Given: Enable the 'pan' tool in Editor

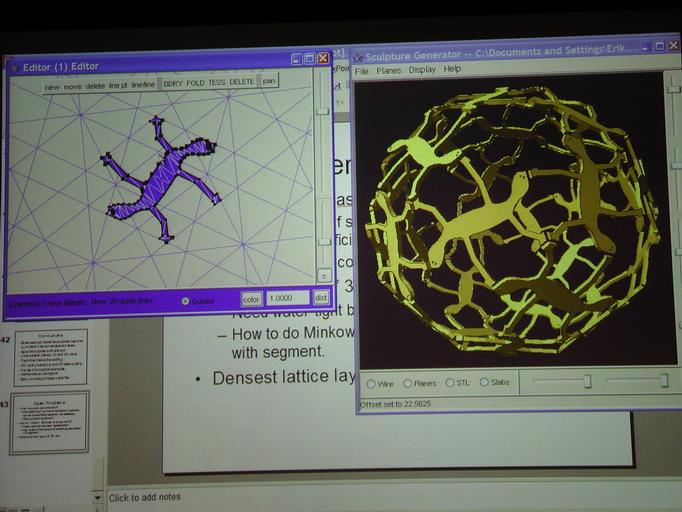Looking at the screenshot, I should (x=269, y=81).
